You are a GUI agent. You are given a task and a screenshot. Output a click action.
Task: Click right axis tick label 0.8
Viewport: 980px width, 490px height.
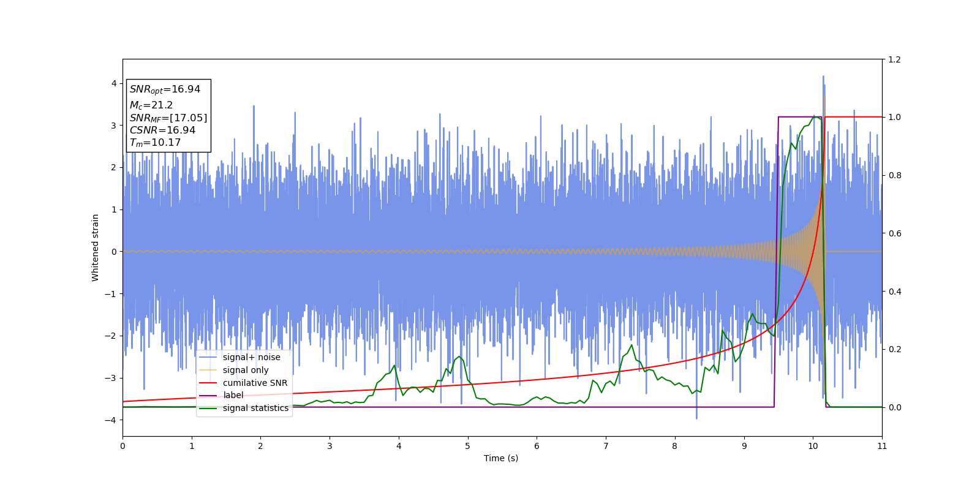point(895,175)
